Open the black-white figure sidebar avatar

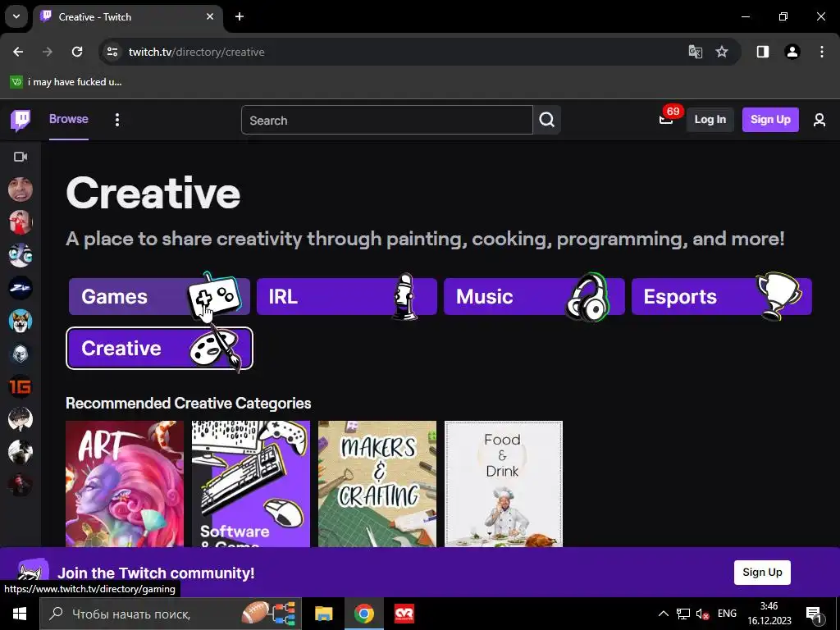21,452
